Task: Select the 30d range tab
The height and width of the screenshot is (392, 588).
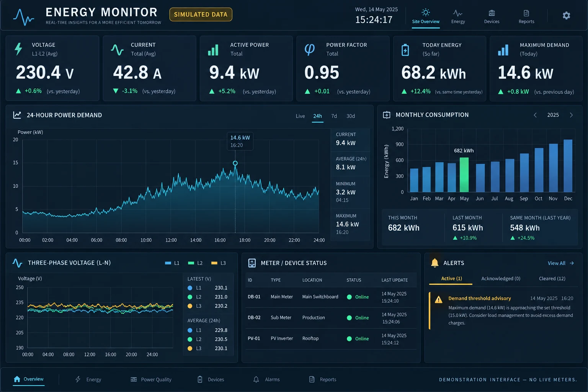Action: [351, 116]
